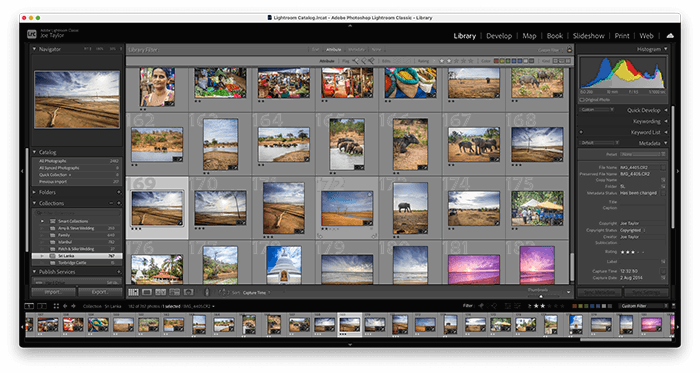
Task: Open the Book module
Action: click(554, 36)
